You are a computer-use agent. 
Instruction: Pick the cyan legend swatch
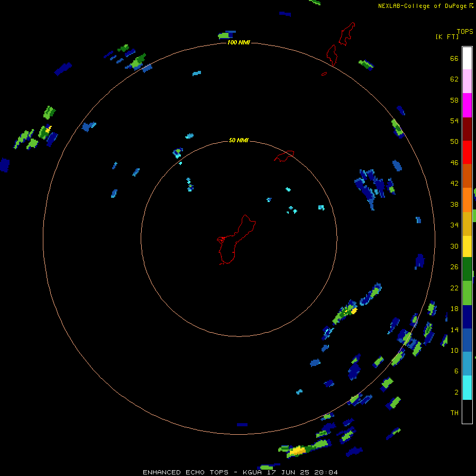point(467,388)
